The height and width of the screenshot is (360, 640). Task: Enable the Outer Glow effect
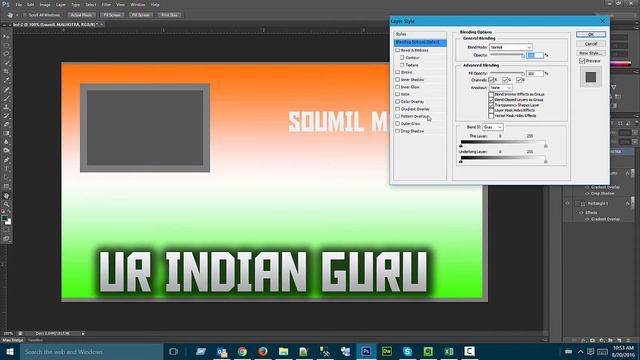[x=398, y=124]
